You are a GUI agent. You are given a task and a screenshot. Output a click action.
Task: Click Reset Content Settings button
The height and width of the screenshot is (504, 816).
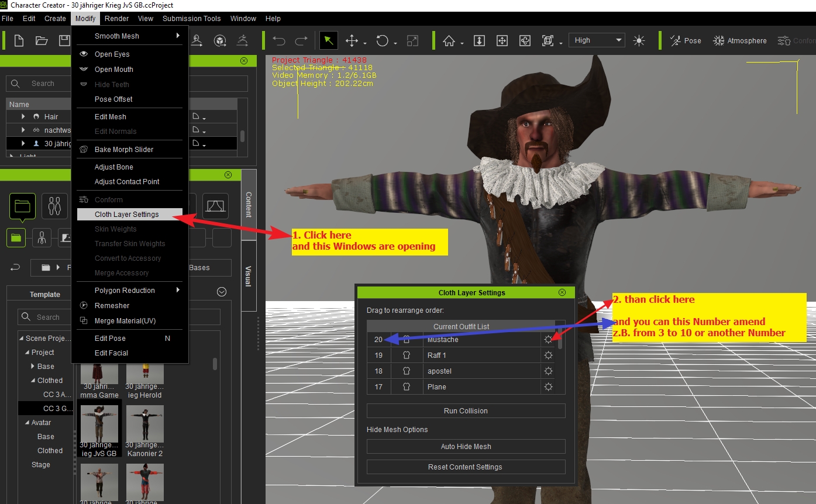(x=466, y=467)
